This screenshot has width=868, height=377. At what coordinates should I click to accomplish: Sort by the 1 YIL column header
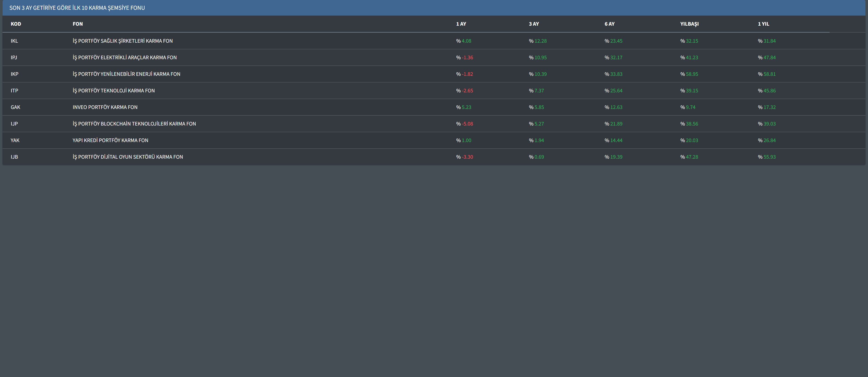pos(763,24)
